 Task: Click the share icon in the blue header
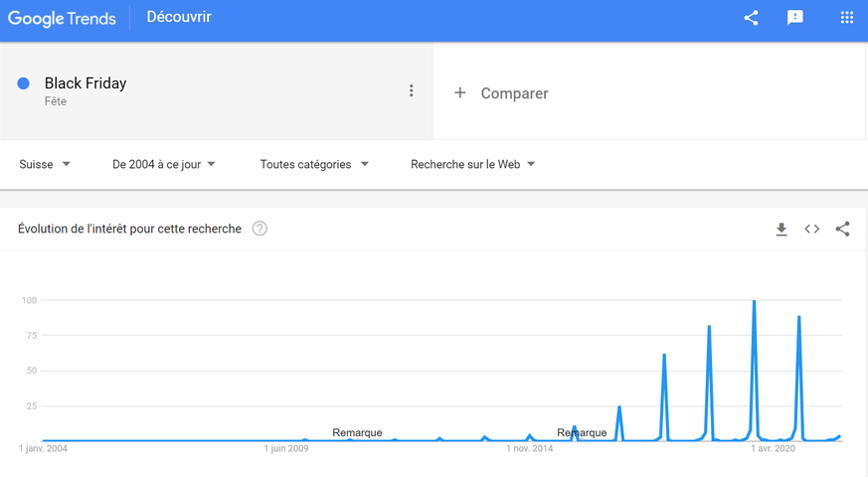pyautogui.click(x=751, y=18)
